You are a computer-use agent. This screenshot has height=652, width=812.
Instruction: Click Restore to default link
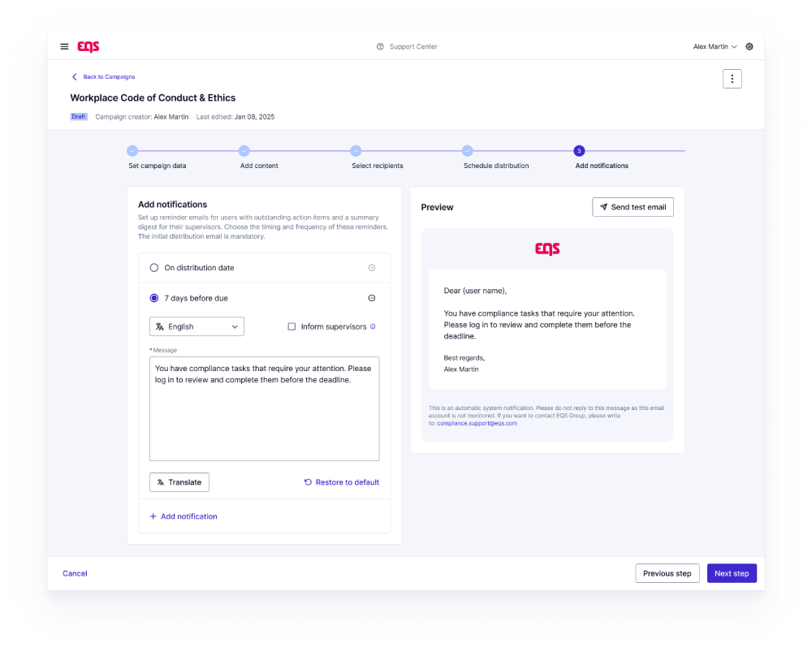(341, 482)
